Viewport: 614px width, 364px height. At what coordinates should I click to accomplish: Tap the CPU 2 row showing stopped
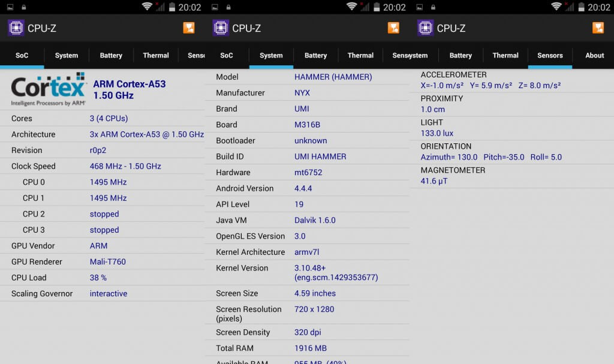(x=102, y=214)
